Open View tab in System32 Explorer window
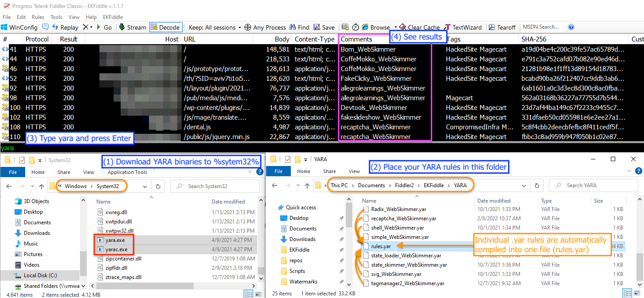 89,172
